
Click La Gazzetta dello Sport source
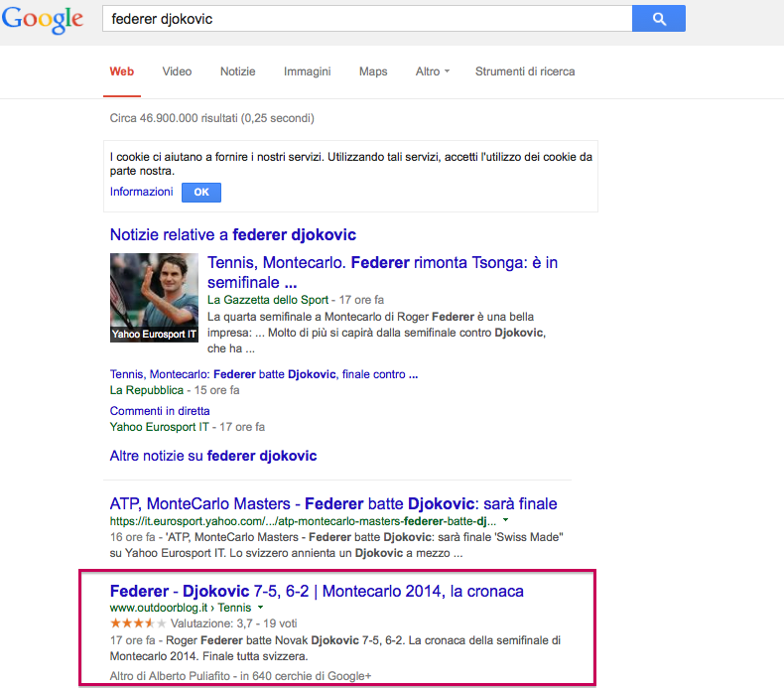point(268,300)
